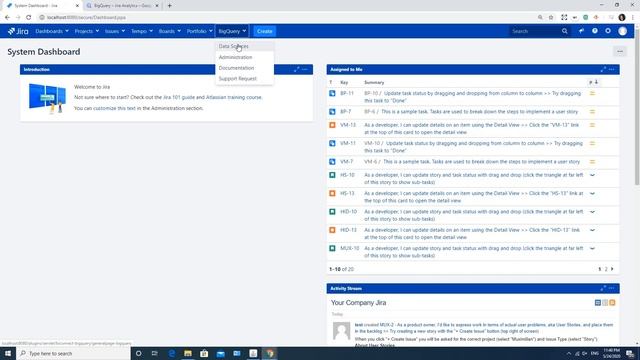
Task: Maximize the Introduction gadget
Action: (297, 69)
